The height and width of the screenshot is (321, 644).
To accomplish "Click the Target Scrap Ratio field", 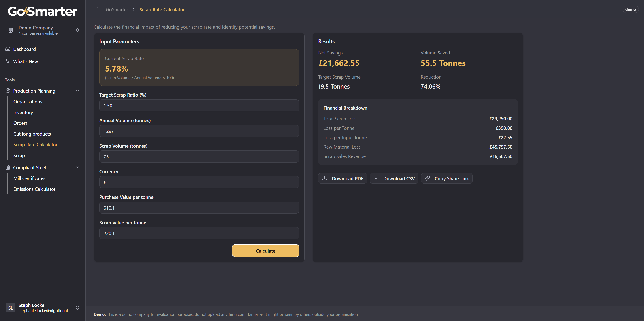I will tap(199, 105).
